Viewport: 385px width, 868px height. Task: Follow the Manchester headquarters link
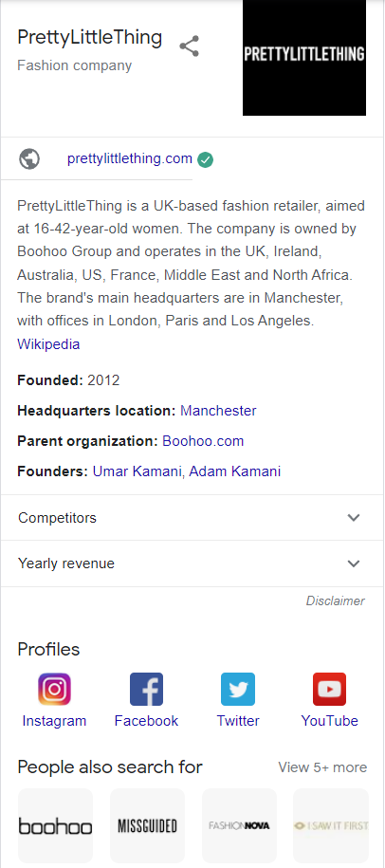218,411
